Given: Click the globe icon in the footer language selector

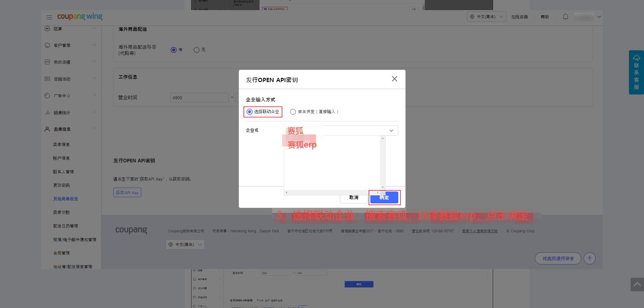Looking at the screenshot, I should [x=171, y=245].
